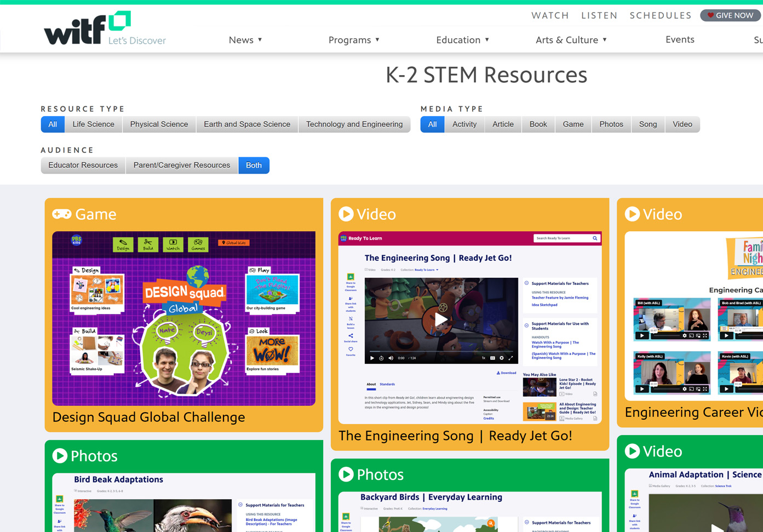
Task: Click the play icon beside Engineering Song Video heading
Action: coord(346,214)
